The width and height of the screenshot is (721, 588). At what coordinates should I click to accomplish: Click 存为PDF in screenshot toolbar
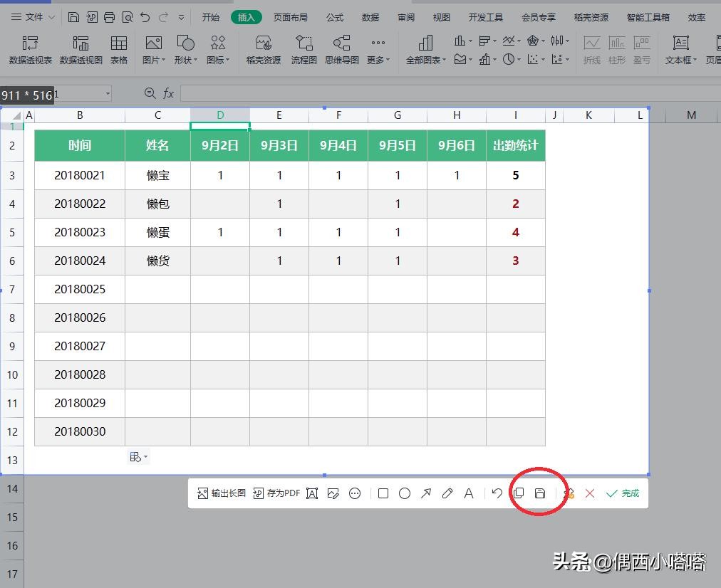[276, 493]
